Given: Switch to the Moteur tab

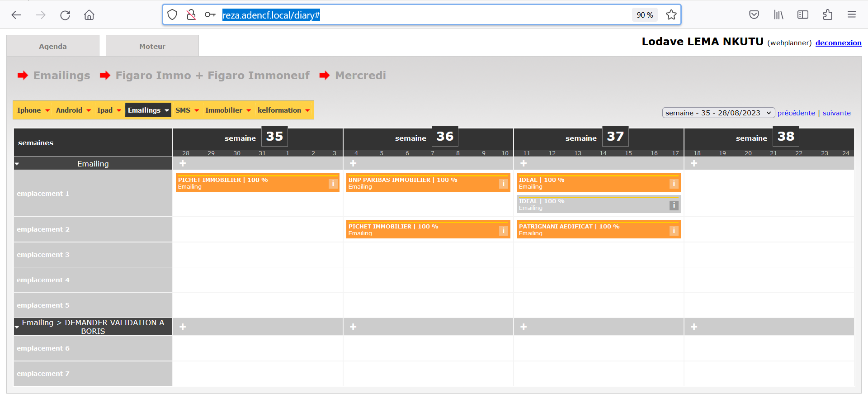Looking at the screenshot, I should [x=152, y=46].
